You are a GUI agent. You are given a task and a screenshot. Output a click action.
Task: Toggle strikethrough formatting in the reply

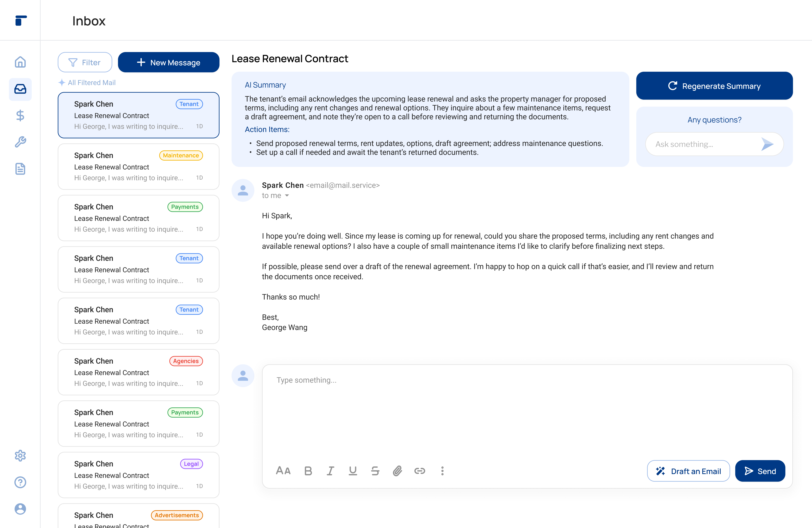click(x=375, y=471)
